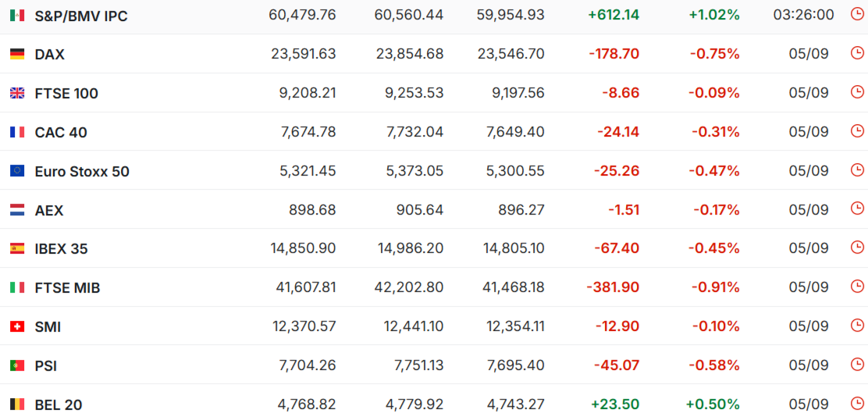Open the PSI index link
This screenshot has width=868, height=420.
click(46, 366)
